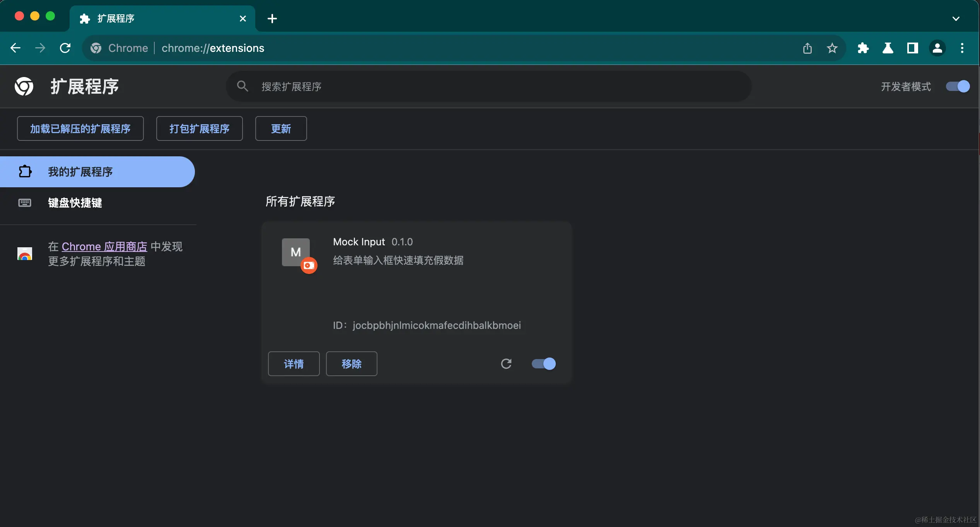The height and width of the screenshot is (527, 980).
Task: Click the address bar URL chrome://extensions
Action: [213, 48]
